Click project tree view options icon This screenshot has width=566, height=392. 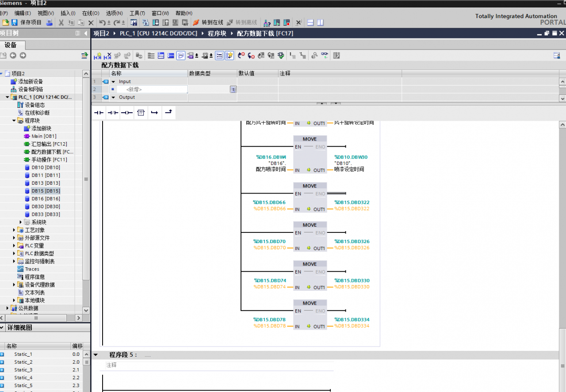click(84, 56)
